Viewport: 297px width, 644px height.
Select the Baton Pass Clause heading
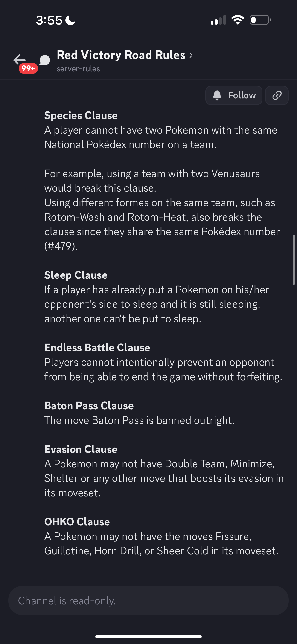[89, 406]
